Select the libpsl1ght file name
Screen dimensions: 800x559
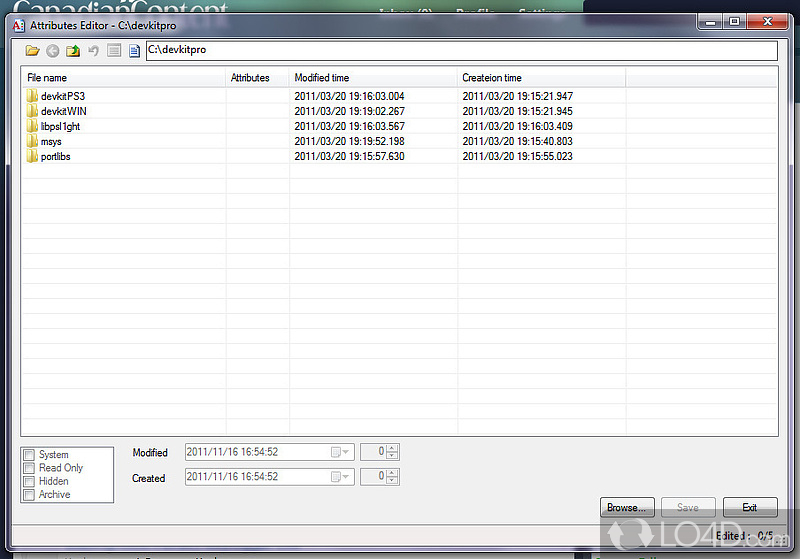click(x=60, y=126)
